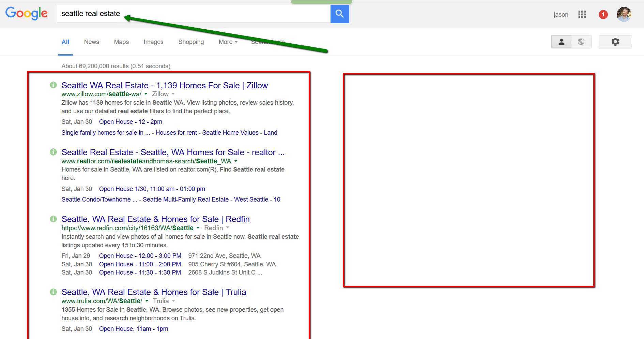Image resolution: width=644 pixels, height=339 pixels.
Task: Open Trulia Open House: 11am - 1pm link
Action: click(134, 329)
